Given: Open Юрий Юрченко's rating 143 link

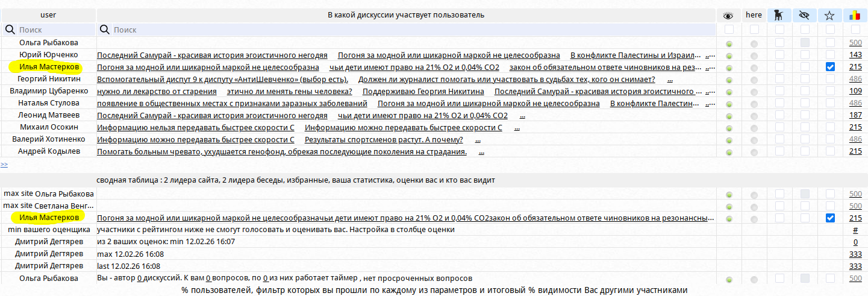Looking at the screenshot, I should tap(855, 55).
